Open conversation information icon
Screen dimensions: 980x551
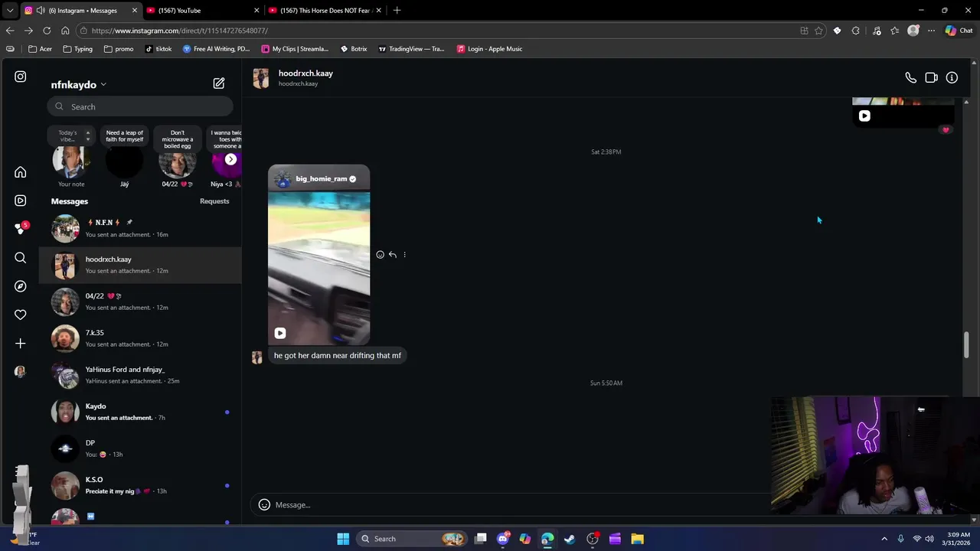(952, 78)
